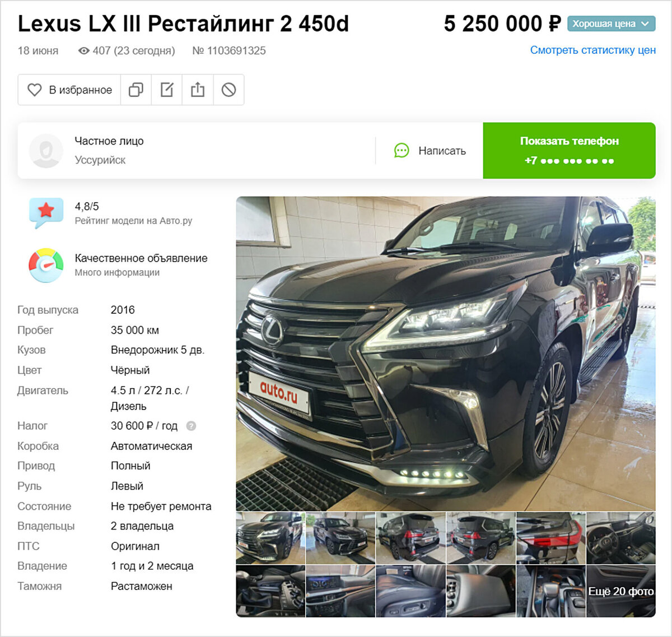This screenshot has height=637, width=672.
Task: Add listing to favorites heart button
Action: [x=69, y=90]
